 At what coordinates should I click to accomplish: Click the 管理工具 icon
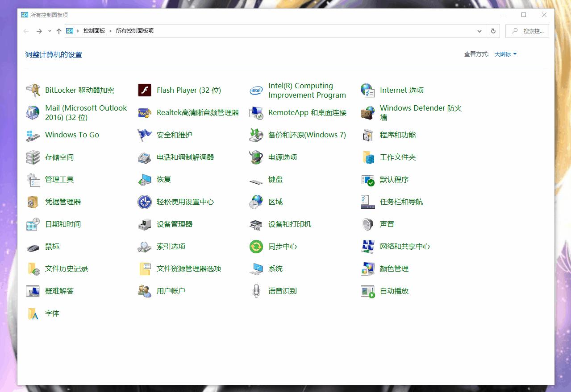coord(33,180)
